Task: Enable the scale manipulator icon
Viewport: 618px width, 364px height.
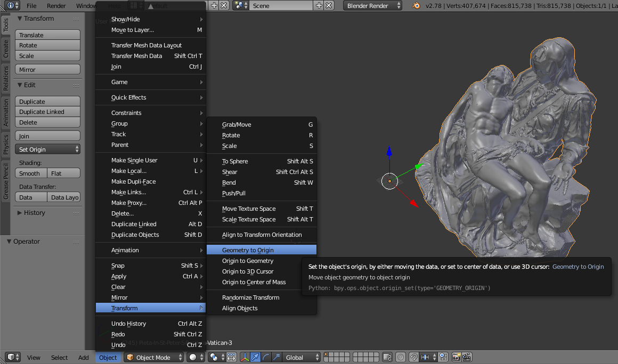Action: [x=277, y=357]
